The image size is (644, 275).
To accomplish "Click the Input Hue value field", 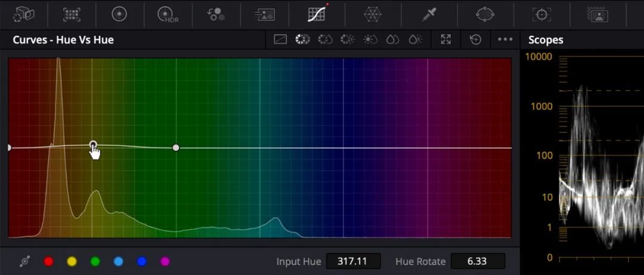I will pyautogui.click(x=353, y=261).
